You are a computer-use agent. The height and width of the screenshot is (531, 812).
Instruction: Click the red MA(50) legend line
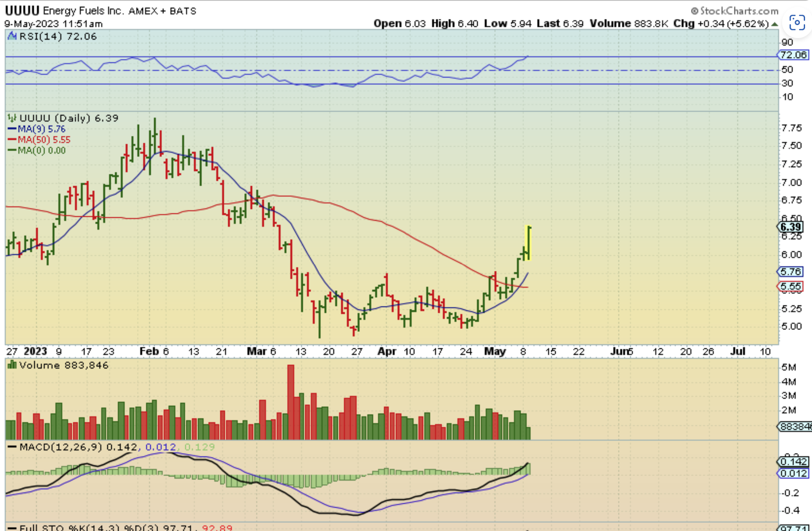(x=12, y=140)
